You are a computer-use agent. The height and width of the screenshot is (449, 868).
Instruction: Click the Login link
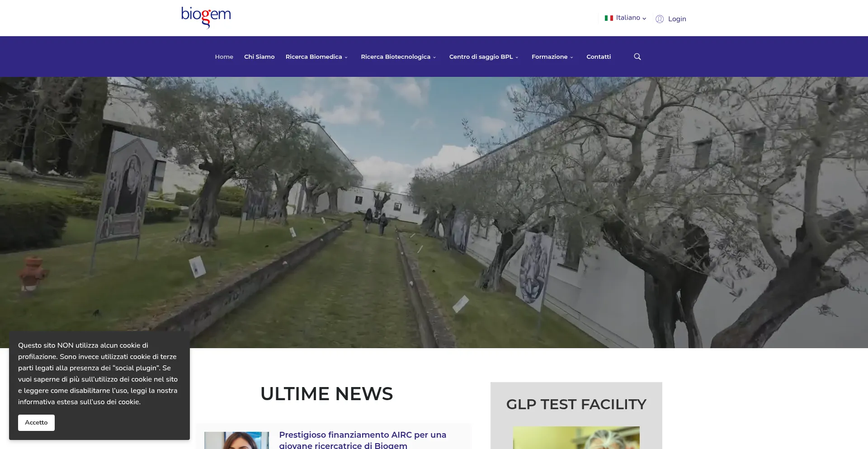point(677,19)
